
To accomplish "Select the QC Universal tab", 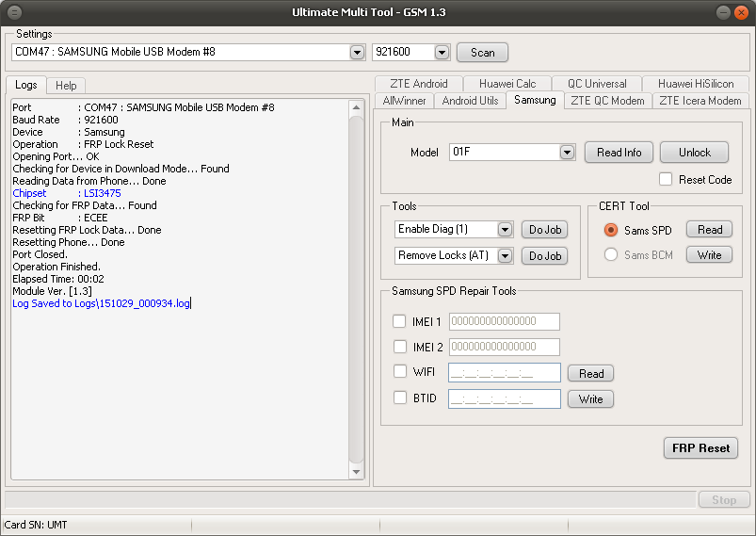I will [x=597, y=84].
